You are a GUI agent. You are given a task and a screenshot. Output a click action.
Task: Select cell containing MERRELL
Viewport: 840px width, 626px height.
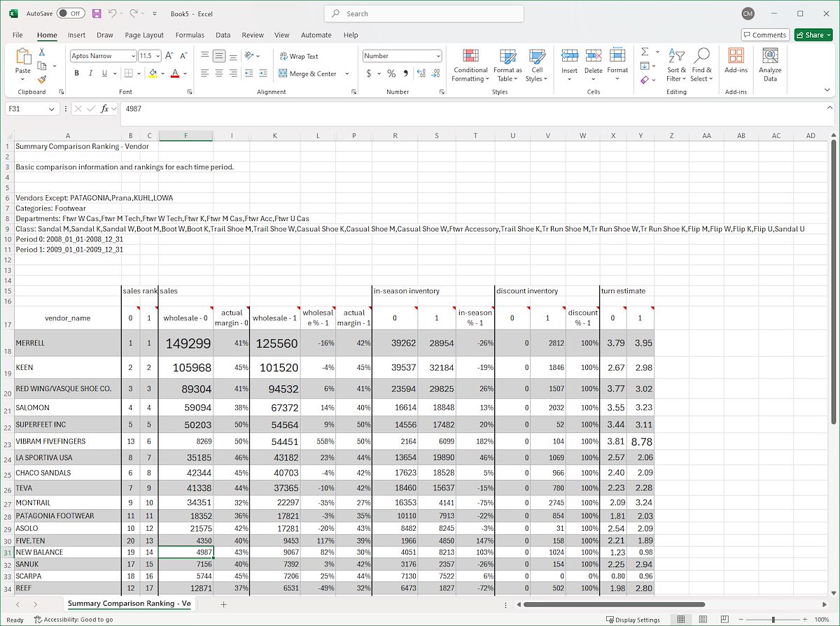67,343
